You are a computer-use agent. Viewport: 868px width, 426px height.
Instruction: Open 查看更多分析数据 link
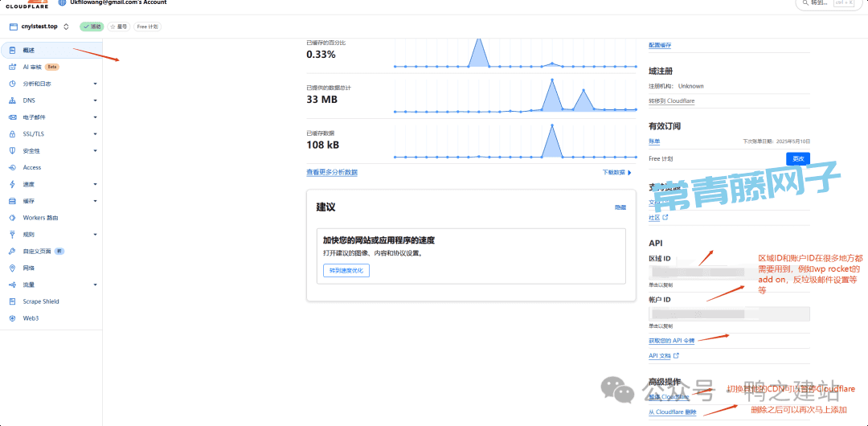click(x=332, y=172)
